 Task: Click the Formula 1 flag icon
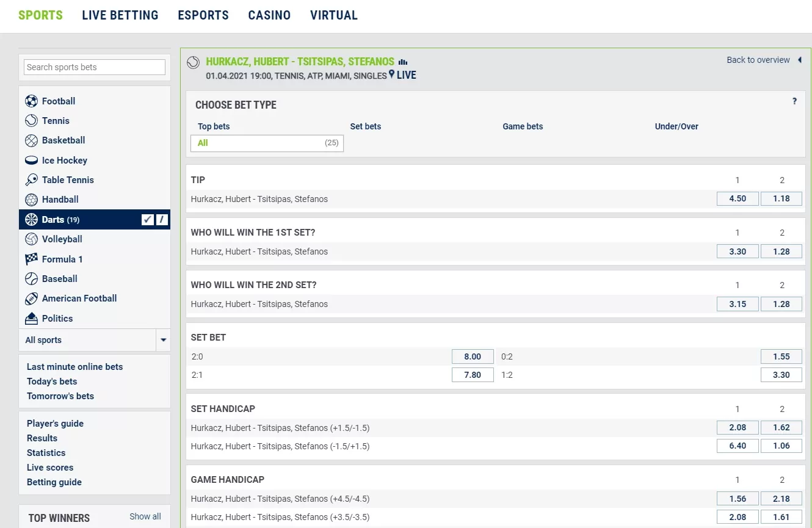point(31,259)
